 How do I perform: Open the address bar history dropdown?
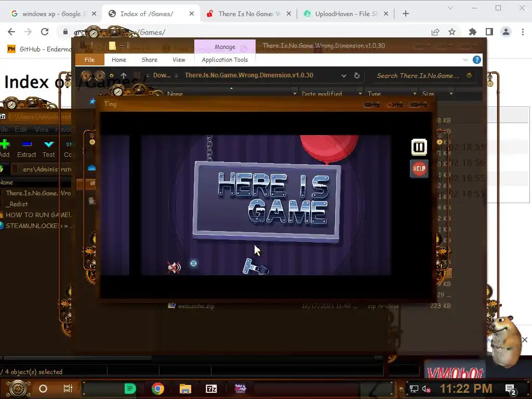pyautogui.click(x=344, y=76)
